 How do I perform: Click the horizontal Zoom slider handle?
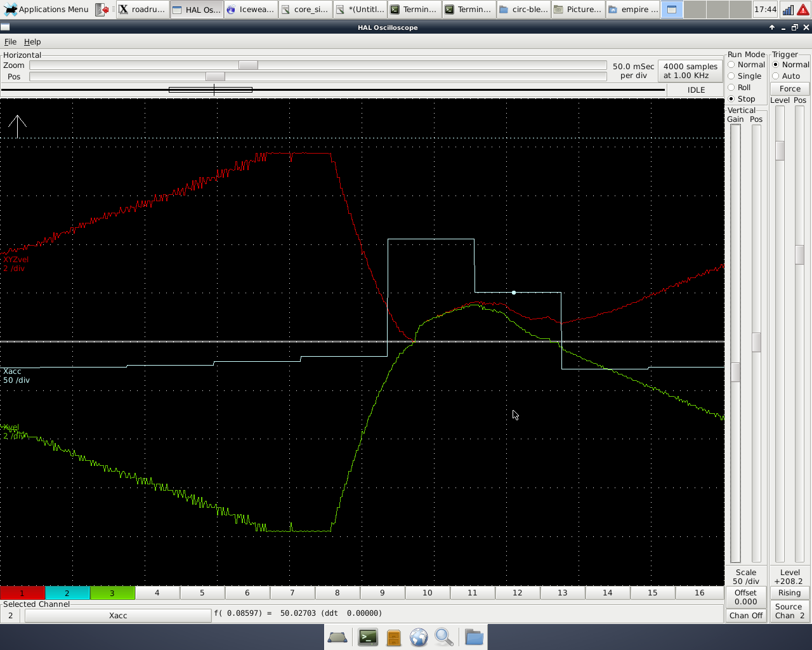(x=248, y=65)
